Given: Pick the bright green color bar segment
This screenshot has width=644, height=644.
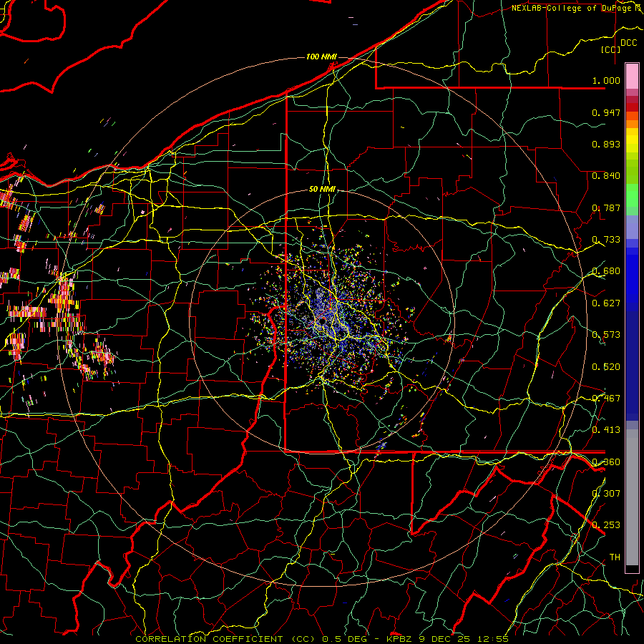Looking at the screenshot, I should (x=632, y=195).
